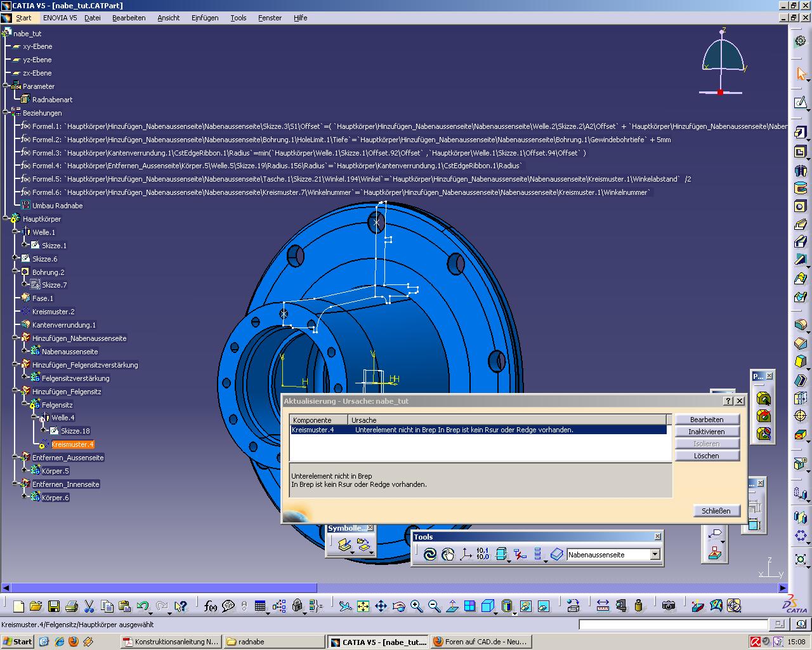The height and width of the screenshot is (650, 812).
Task: Select the Pan view tool
Action: pyautogui.click(x=381, y=606)
